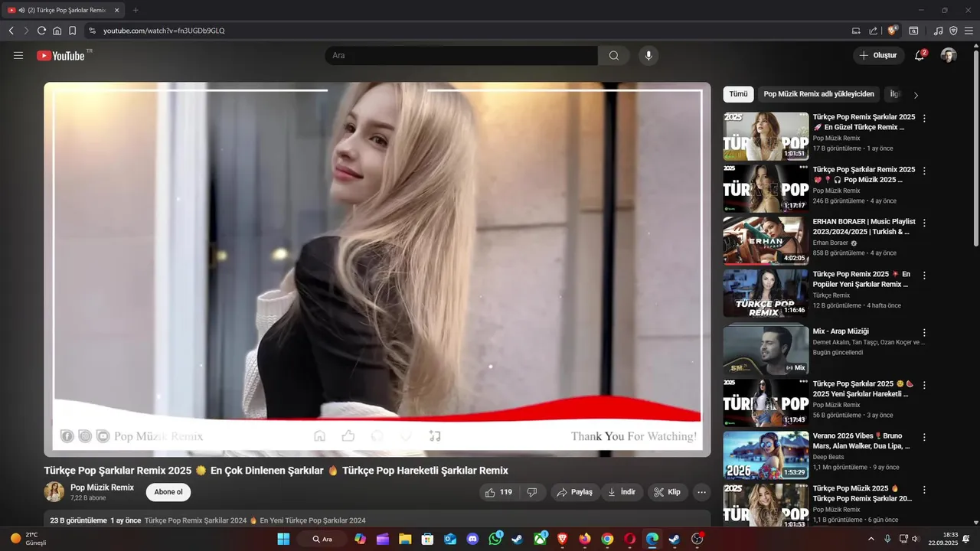Screen dimensions: 980x551
Task: Create a clip with Klip
Action: pos(667,492)
